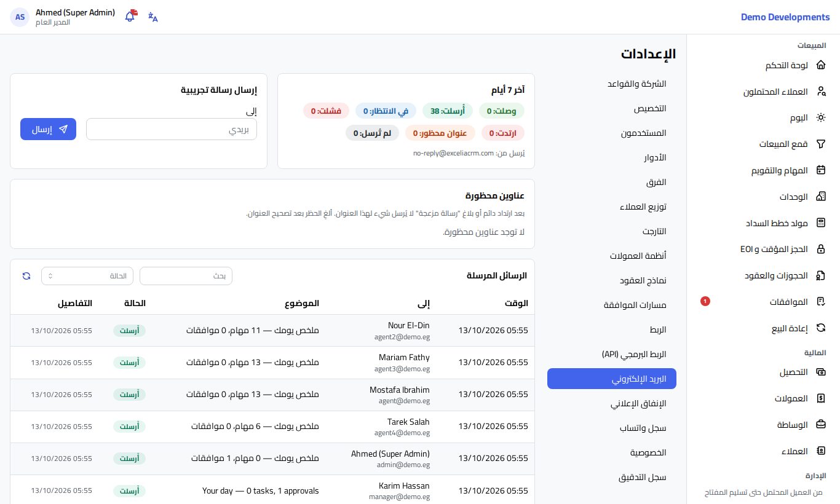Screen dimensions: 840x504
Task: Focus the بحث search field
Action: tap(186, 276)
